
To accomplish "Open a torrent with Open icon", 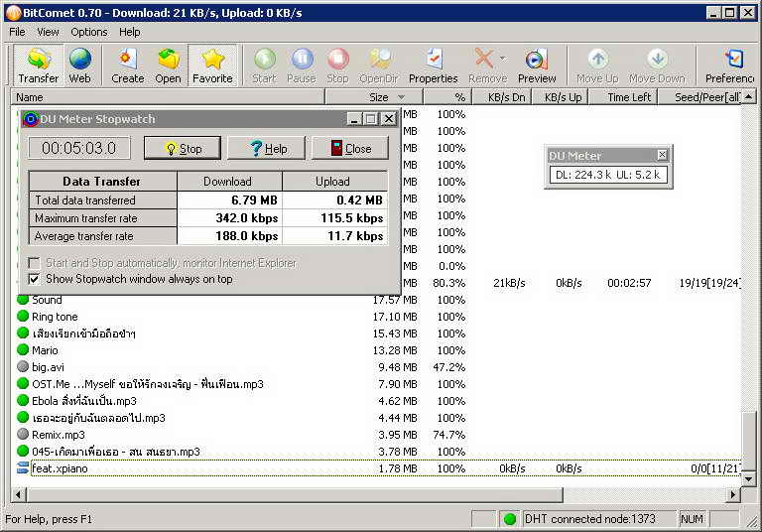I will [168, 66].
